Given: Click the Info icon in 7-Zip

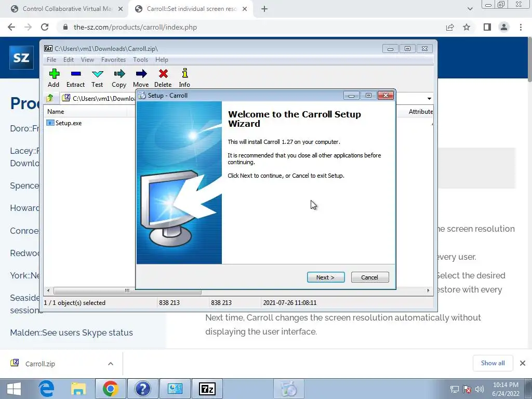Looking at the screenshot, I should click(x=184, y=78).
